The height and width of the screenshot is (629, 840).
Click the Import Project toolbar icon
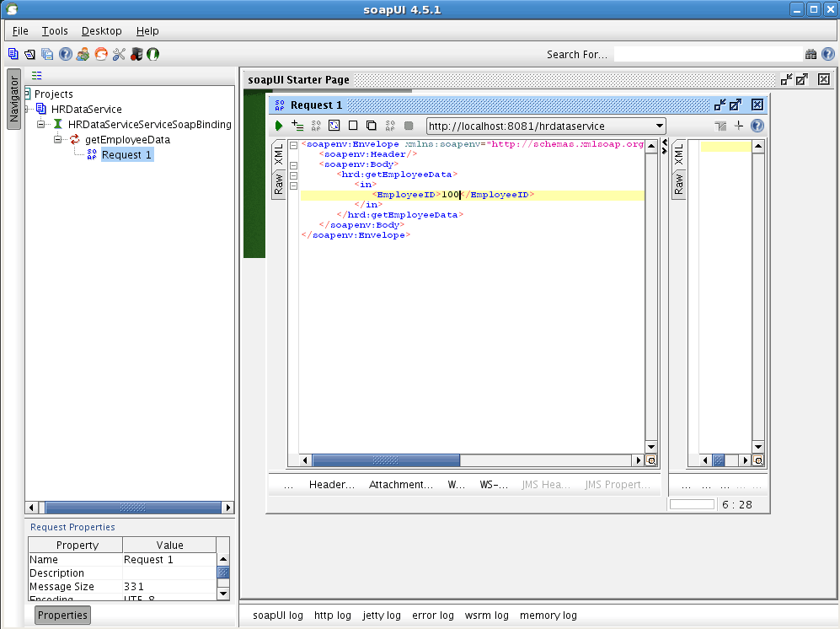pos(30,54)
